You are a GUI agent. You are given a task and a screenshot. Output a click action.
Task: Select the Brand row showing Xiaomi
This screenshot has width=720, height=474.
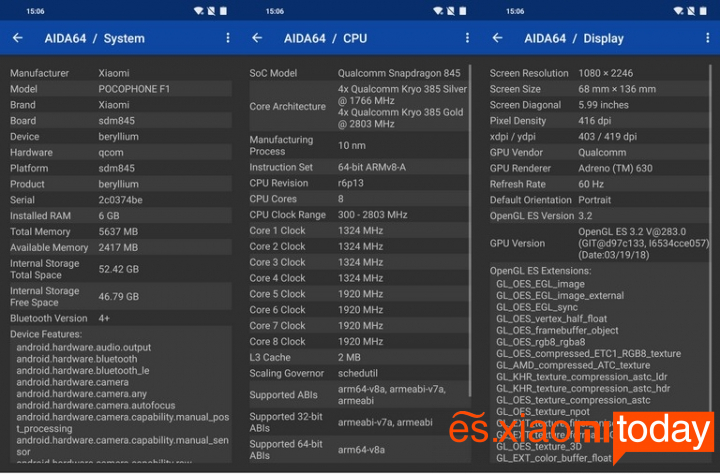[x=121, y=105]
